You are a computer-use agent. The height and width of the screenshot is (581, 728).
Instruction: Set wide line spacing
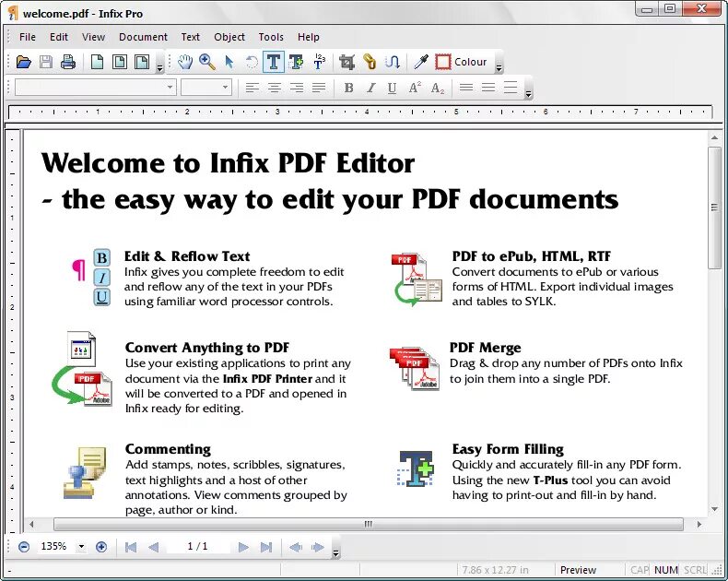pos(511,88)
